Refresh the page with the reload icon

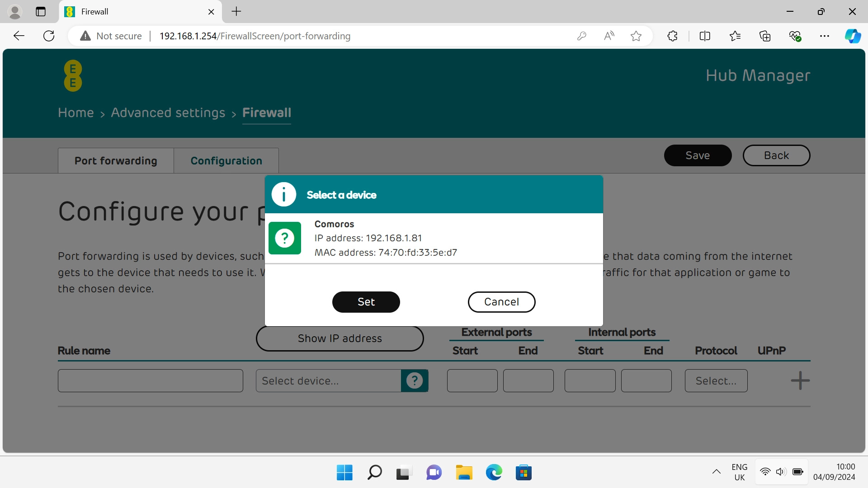[x=48, y=36]
